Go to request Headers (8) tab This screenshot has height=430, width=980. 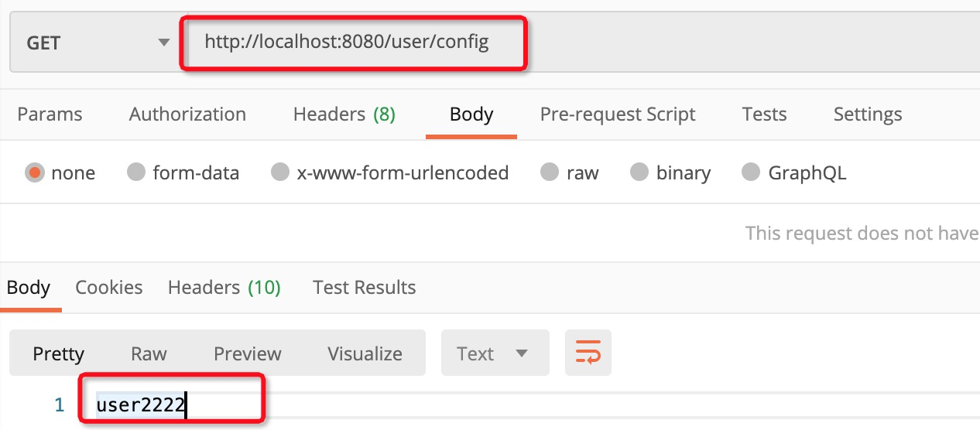344,114
